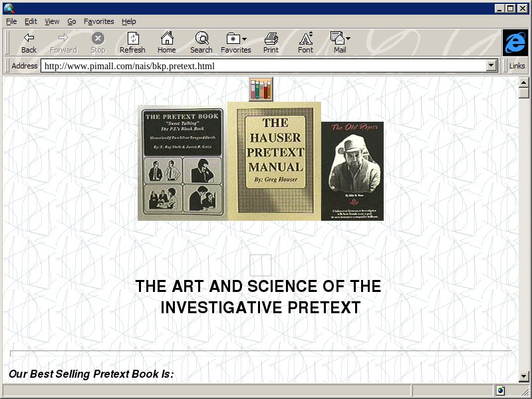This screenshot has width=532, height=399.
Task: Open the Search toolbar button
Action: (201, 39)
